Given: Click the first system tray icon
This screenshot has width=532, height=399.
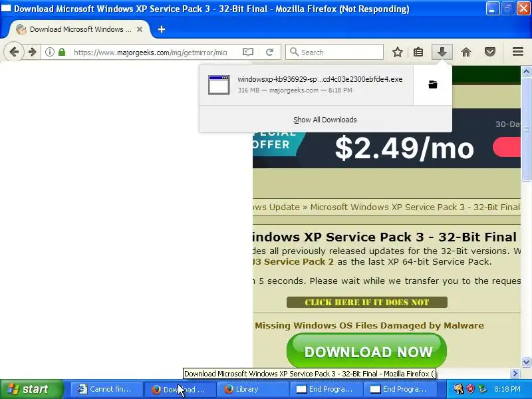Looking at the screenshot, I should (x=459, y=389).
